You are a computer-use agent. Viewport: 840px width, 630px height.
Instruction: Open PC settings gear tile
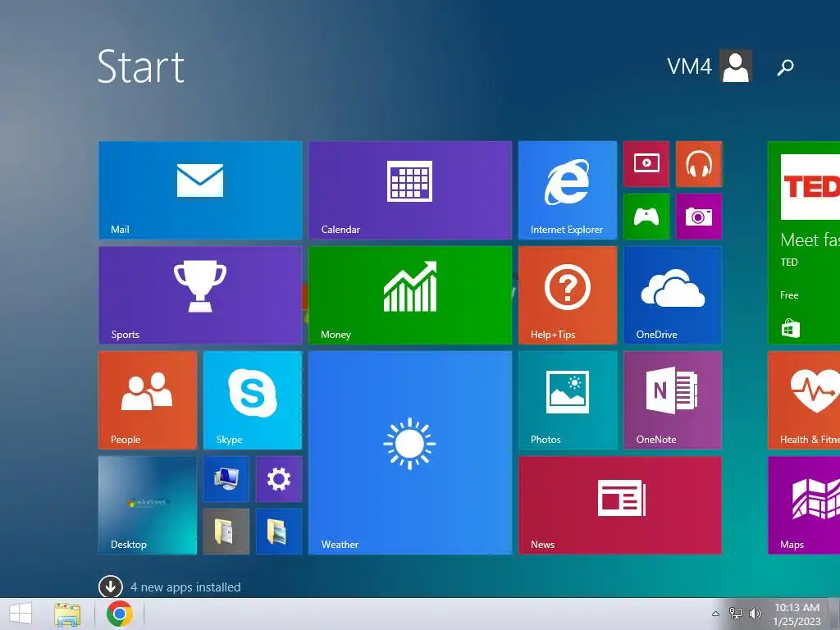(279, 479)
